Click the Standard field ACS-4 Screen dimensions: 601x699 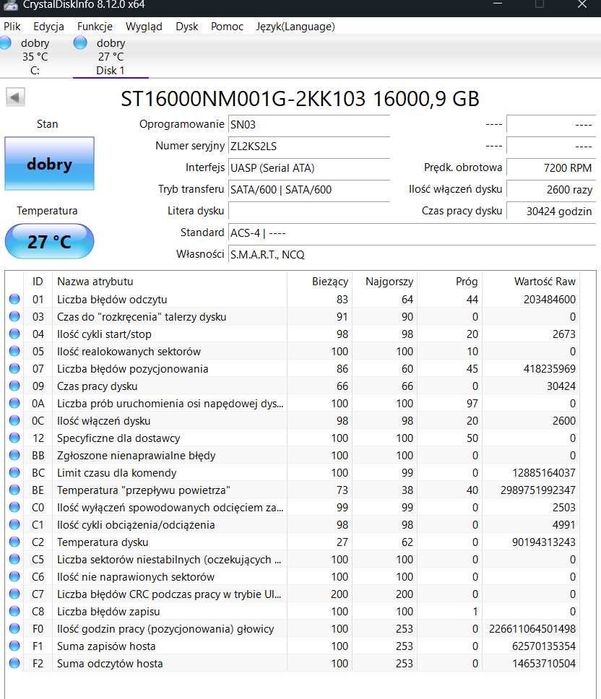tap(412, 233)
